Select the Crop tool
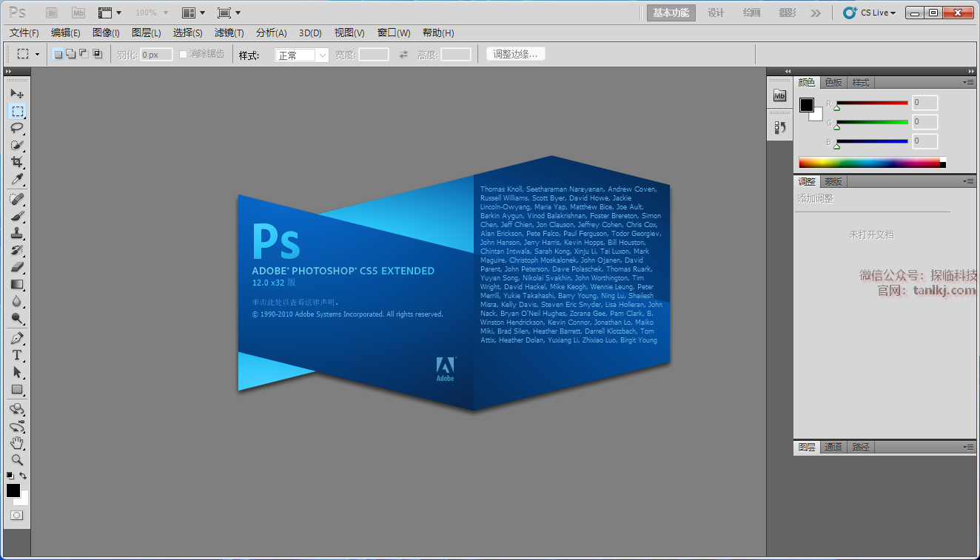This screenshot has width=980, height=560. 17,162
